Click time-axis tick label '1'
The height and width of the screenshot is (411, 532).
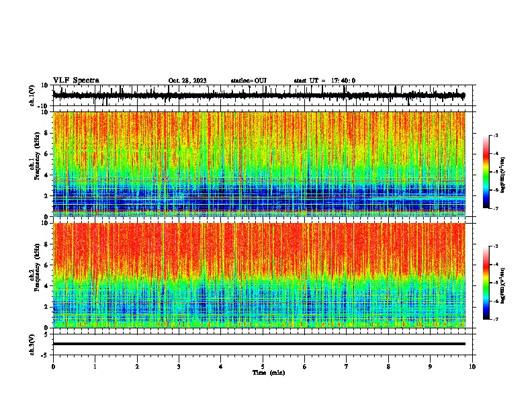(95, 367)
